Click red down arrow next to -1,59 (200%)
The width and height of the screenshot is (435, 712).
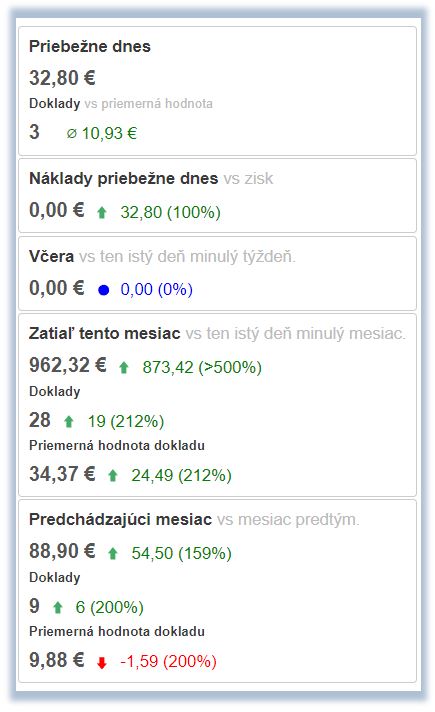[102, 663]
